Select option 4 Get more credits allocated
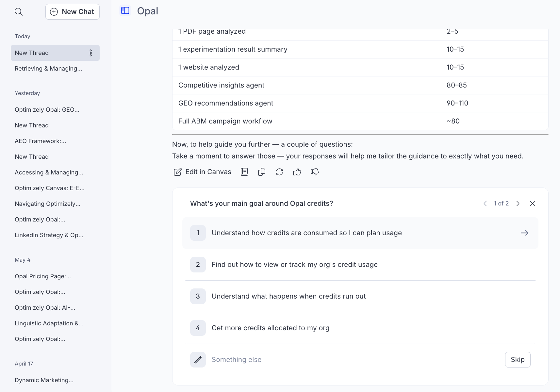560x392 pixels. click(360, 328)
